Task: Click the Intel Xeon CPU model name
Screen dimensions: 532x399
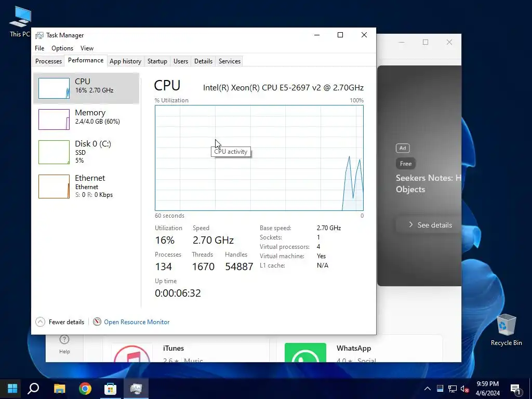Action: (x=283, y=87)
